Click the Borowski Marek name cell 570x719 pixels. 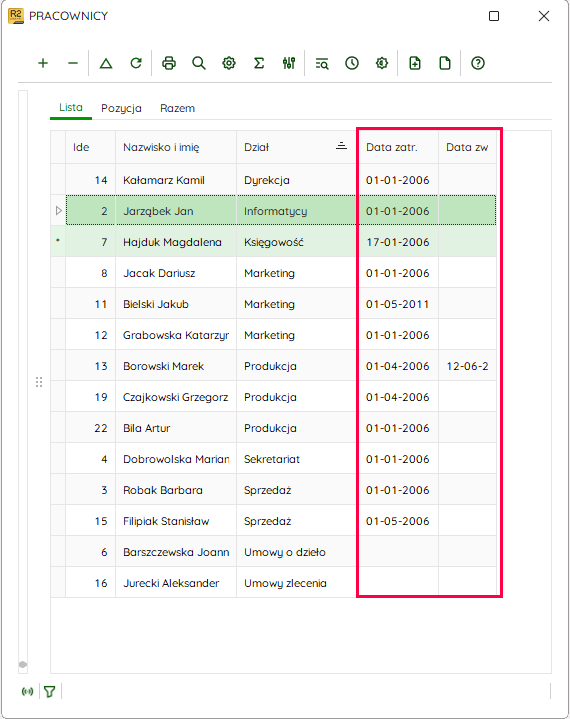click(176, 366)
